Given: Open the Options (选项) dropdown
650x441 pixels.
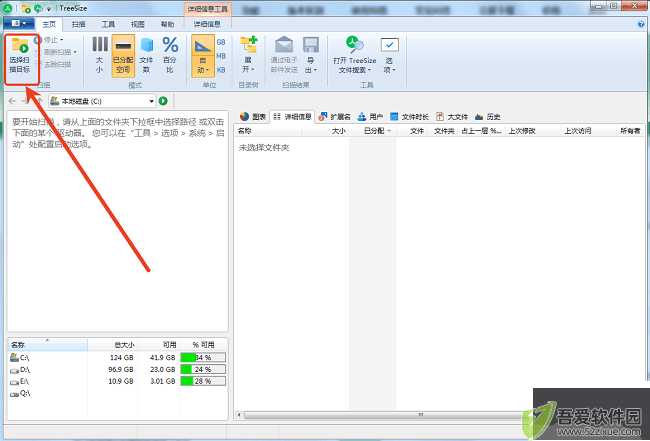Looking at the screenshot, I should click(x=389, y=56).
